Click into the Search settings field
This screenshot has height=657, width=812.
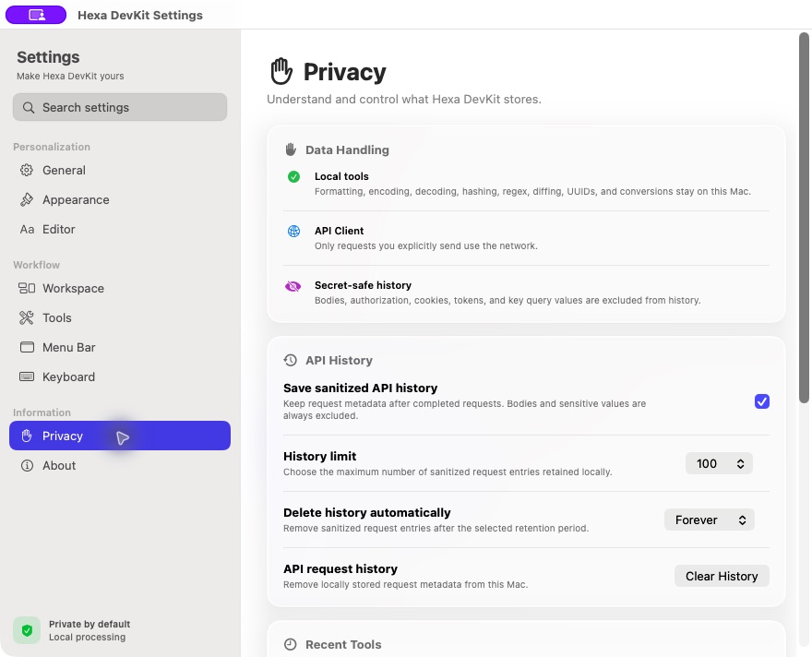[x=120, y=107]
